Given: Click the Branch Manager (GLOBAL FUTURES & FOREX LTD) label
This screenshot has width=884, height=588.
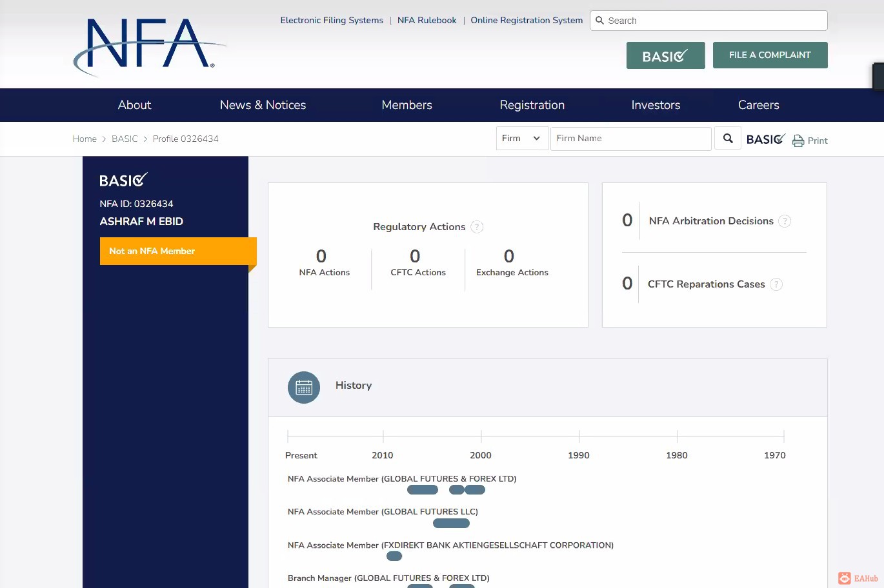Looking at the screenshot, I should [388, 578].
